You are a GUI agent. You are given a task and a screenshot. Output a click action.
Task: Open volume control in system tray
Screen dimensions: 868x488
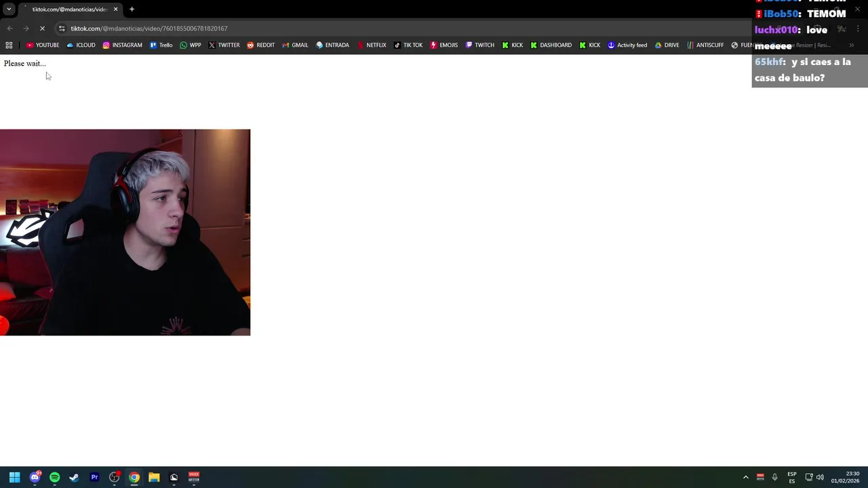click(820, 477)
